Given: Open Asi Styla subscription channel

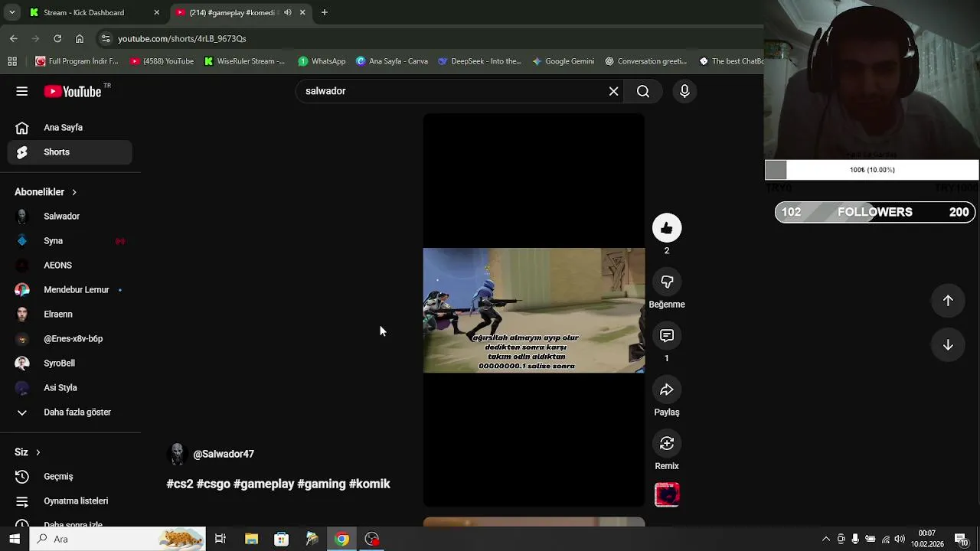Looking at the screenshot, I should point(70,388).
